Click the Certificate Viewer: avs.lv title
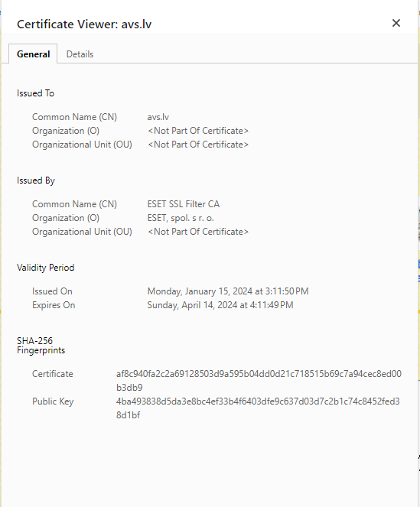 [x=84, y=24]
